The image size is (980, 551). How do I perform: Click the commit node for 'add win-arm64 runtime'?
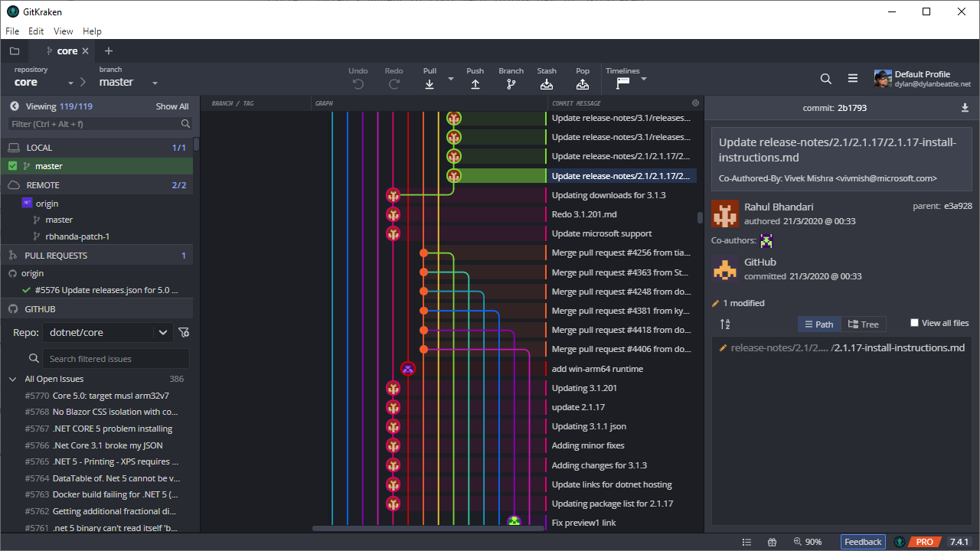pos(408,369)
